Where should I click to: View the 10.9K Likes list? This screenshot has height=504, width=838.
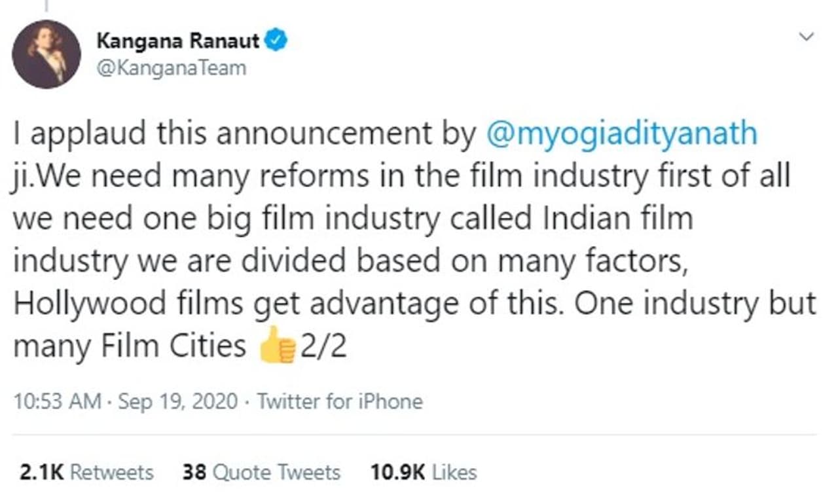point(424,473)
